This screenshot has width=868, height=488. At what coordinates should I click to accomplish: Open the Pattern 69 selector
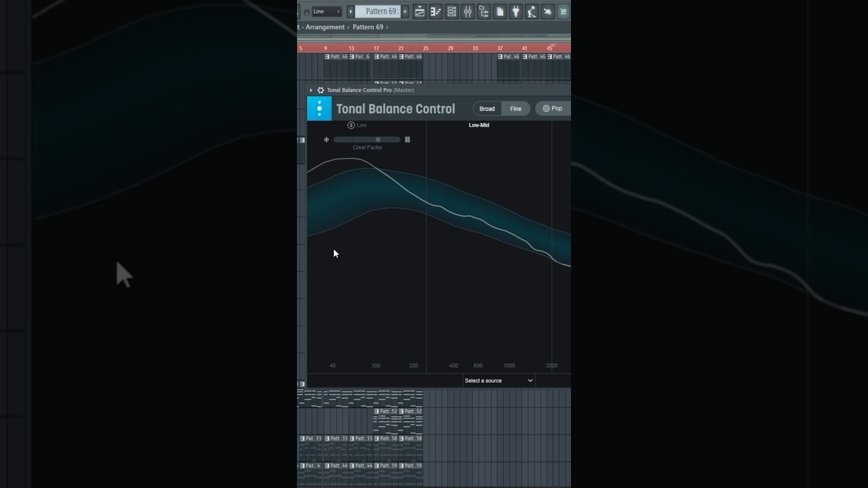[x=378, y=12]
